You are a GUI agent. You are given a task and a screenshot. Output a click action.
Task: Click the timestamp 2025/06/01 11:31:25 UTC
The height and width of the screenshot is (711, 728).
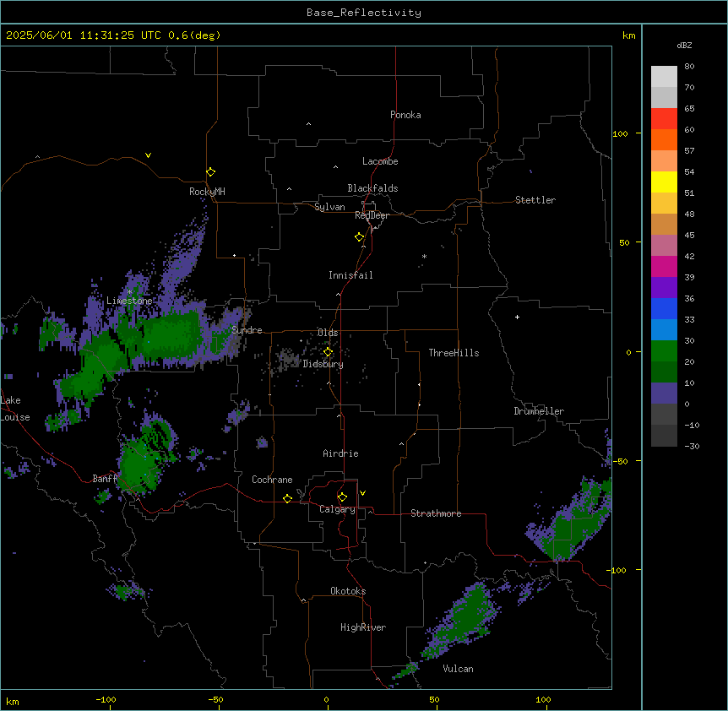[84, 35]
